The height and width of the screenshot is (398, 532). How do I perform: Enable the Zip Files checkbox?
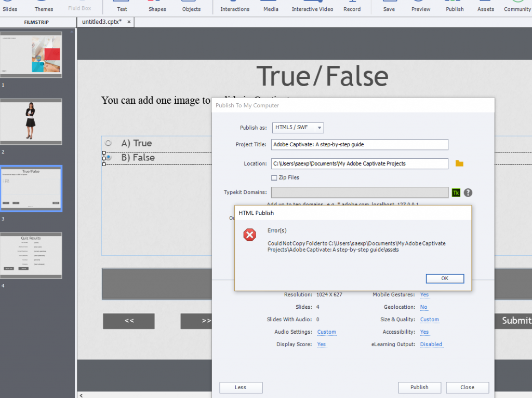coord(274,177)
